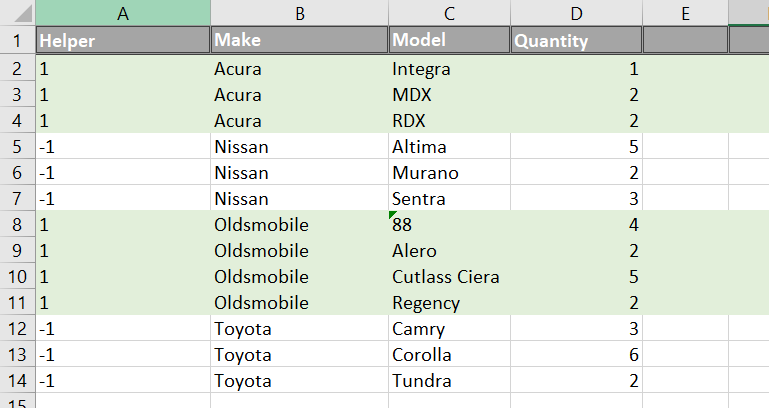Select the Integra cell

(449, 69)
